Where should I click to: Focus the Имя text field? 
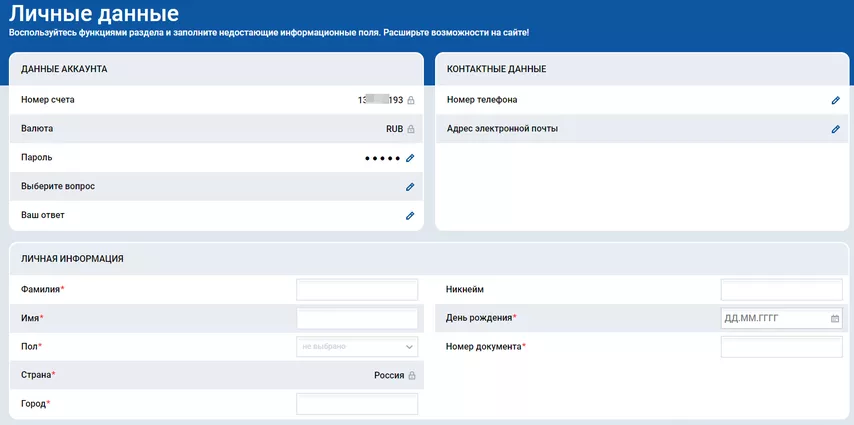coord(357,318)
